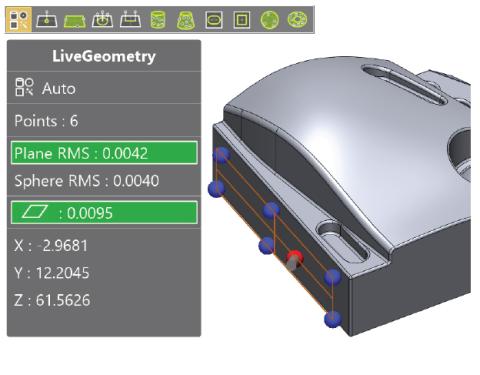
Task: Select the Cone feature tool
Action: [186, 20]
